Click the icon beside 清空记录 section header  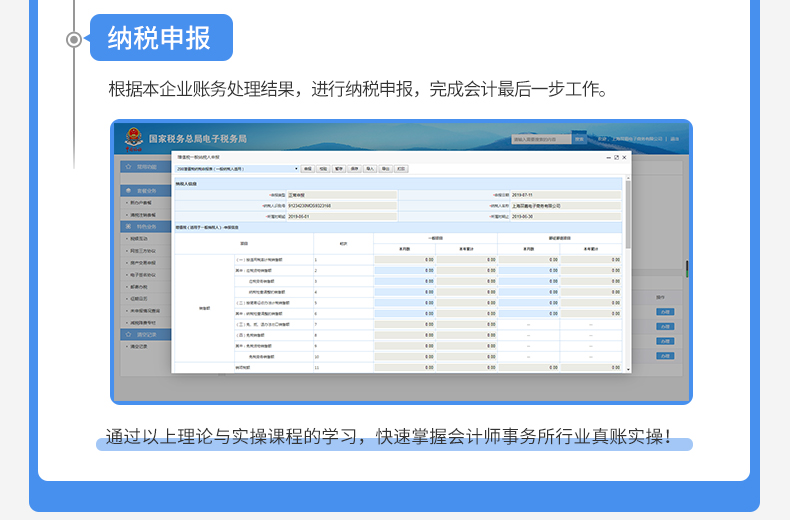[128, 335]
